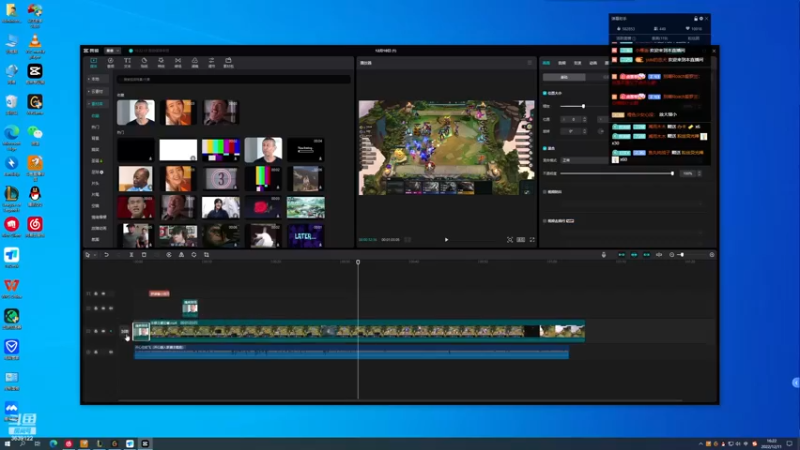800x450 pixels.
Task: Open the Media tab in top toolbar
Action: [x=93, y=62]
